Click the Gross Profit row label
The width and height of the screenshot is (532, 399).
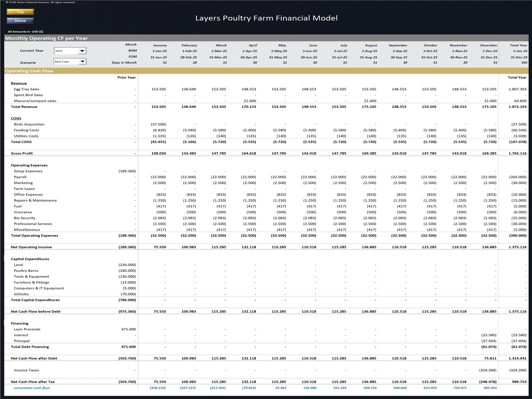coord(22,153)
